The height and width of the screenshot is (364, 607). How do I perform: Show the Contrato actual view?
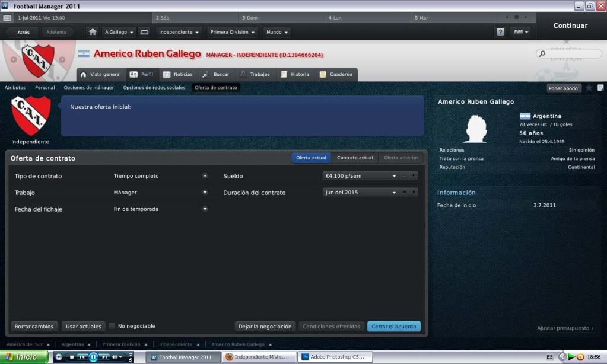click(355, 158)
